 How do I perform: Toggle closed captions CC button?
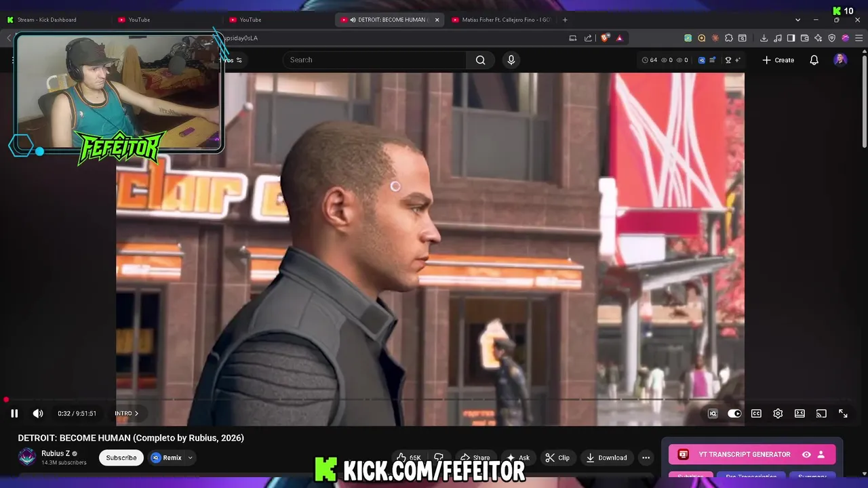coord(756,413)
